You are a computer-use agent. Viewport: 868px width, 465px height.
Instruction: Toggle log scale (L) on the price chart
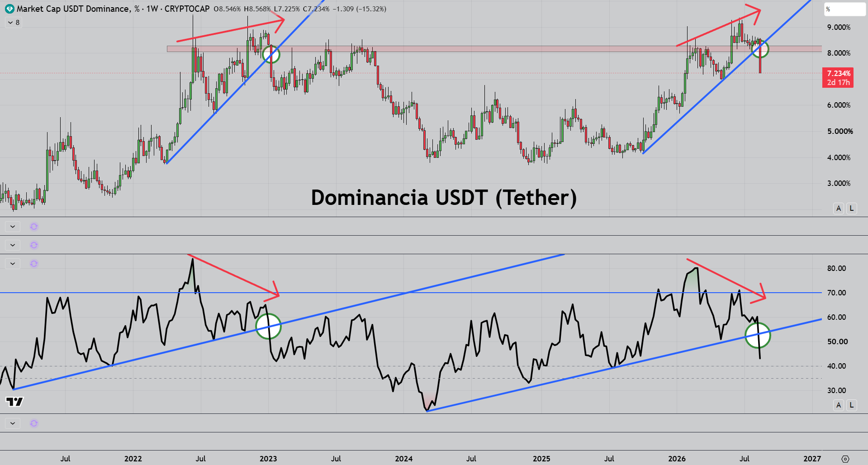tap(852, 208)
